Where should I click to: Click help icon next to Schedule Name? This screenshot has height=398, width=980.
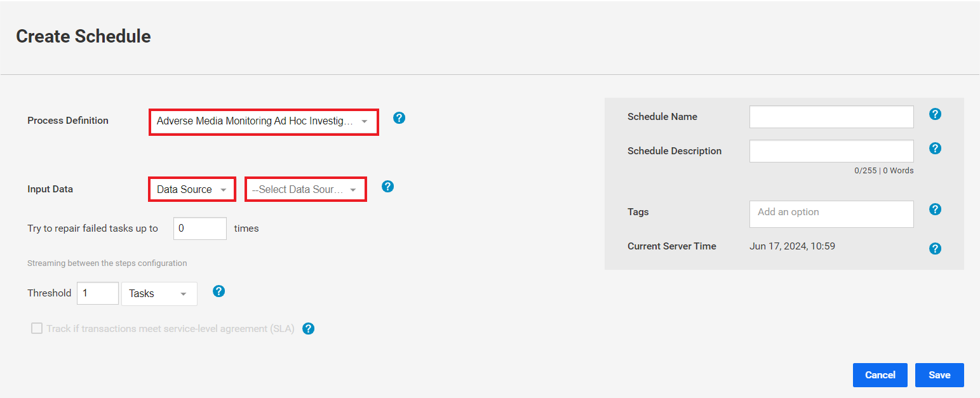(935, 114)
